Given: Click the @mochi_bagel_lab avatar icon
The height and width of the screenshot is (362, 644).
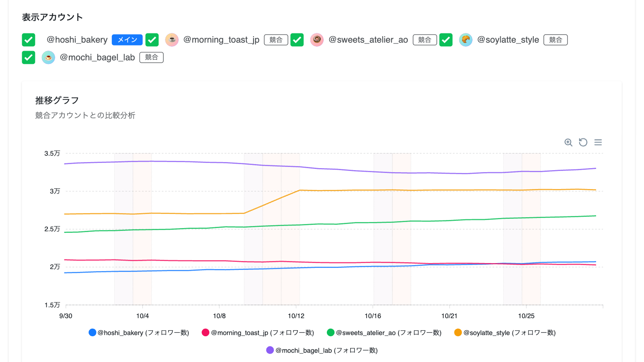Looking at the screenshot, I should tap(48, 58).
